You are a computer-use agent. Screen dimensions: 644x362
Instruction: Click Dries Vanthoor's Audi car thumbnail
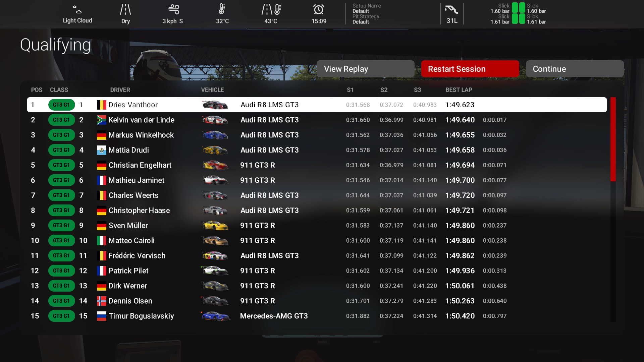click(x=215, y=105)
